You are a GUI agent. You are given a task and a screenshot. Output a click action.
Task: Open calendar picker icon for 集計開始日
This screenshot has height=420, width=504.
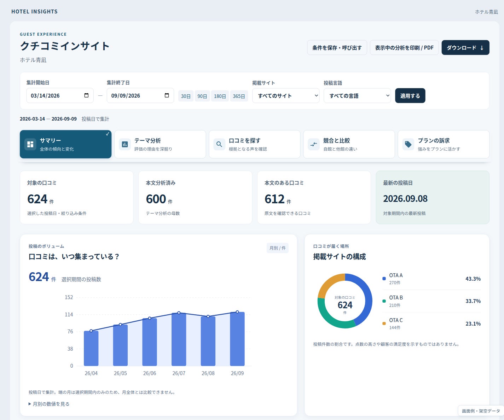click(x=86, y=95)
